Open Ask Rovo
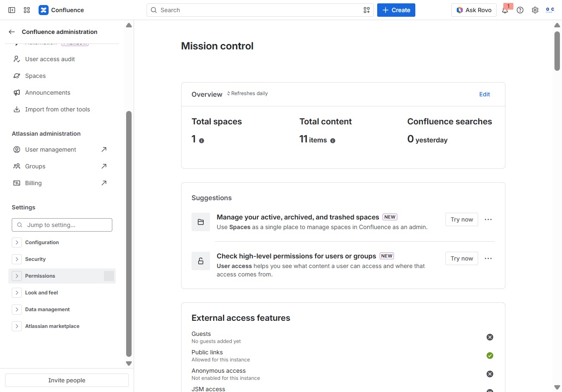Viewport: 562px width, 392px height. pos(474,10)
